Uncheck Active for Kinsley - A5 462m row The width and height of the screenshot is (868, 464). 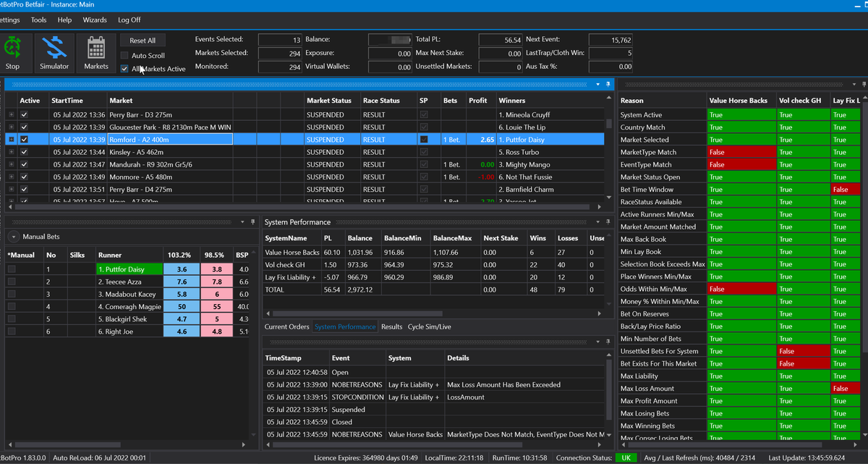24,152
